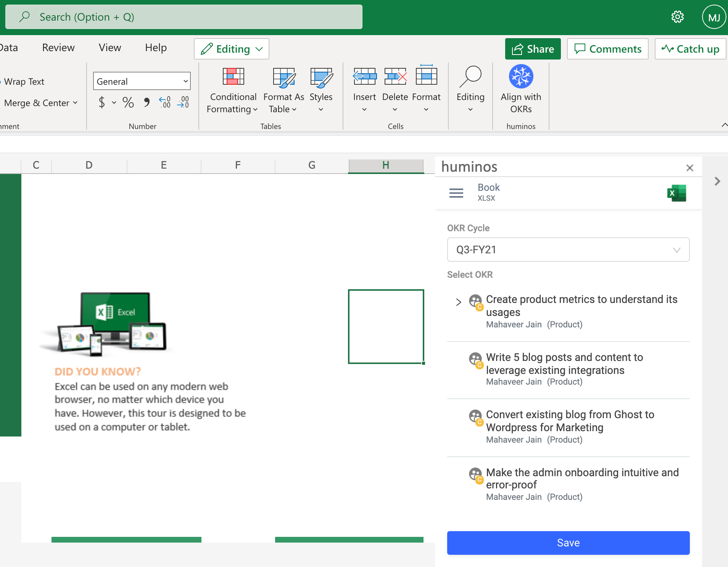Image resolution: width=728 pixels, height=567 pixels.
Task: Select column G header
Action: click(x=312, y=165)
